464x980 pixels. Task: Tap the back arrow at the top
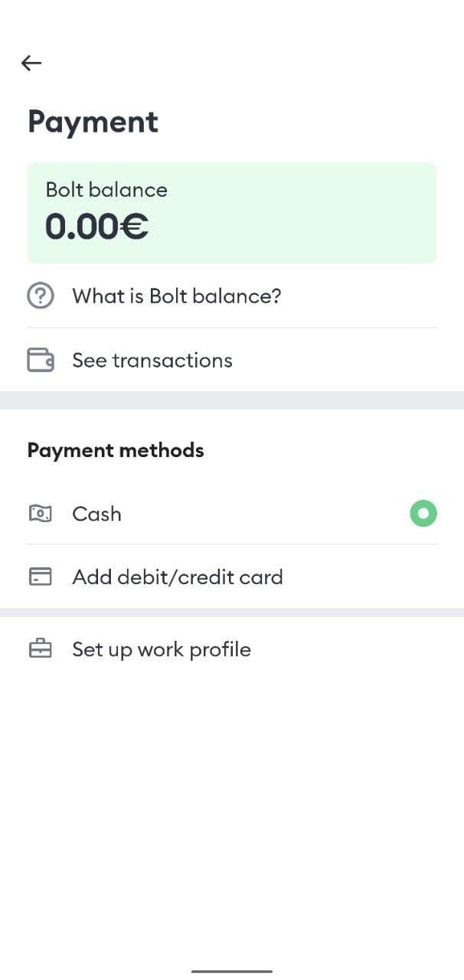(x=31, y=63)
